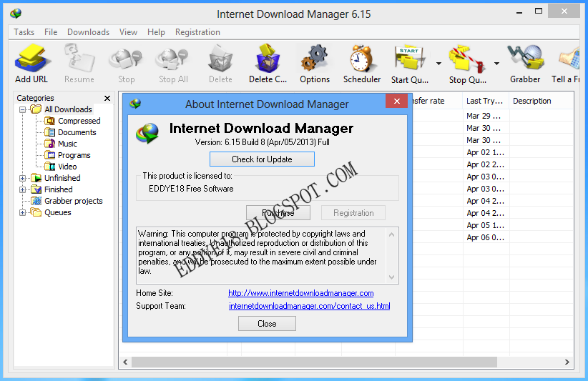Click the Start Queue icon
The height and width of the screenshot is (381, 588).
point(409,58)
